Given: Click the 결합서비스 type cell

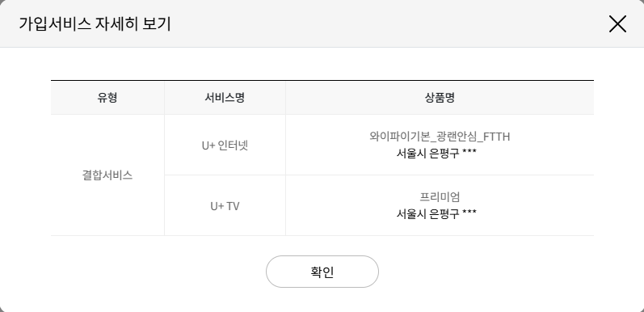Looking at the screenshot, I should (x=107, y=175).
